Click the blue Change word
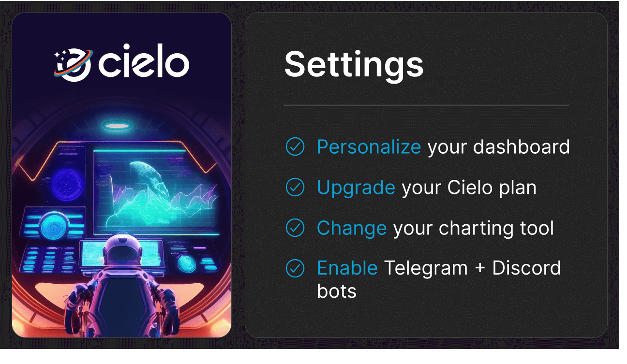Image resolution: width=627 pixels, height=364 pixels. click(351, 228)
